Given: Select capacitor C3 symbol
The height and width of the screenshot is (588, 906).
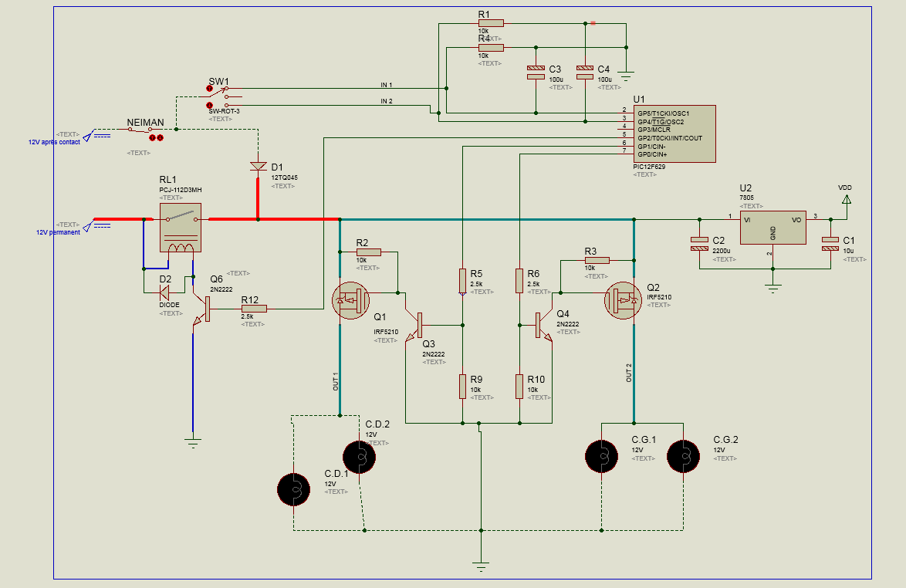Looking at the screenshot, I should tap(536, 73).
